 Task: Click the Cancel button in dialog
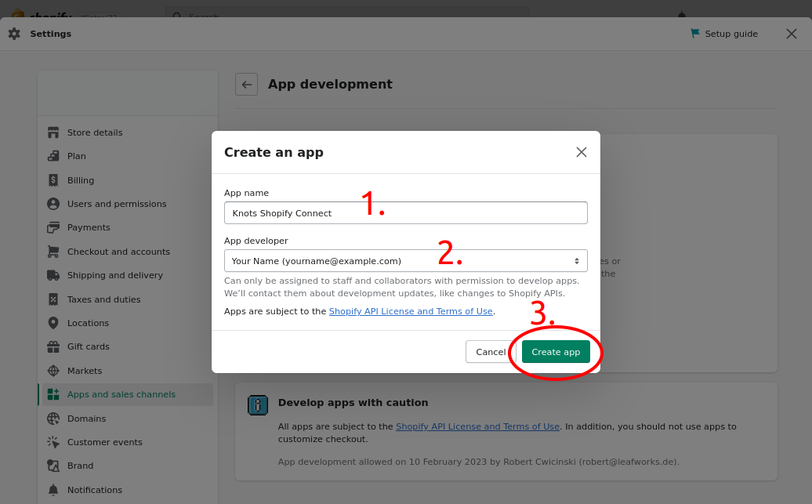pos(491,352)
